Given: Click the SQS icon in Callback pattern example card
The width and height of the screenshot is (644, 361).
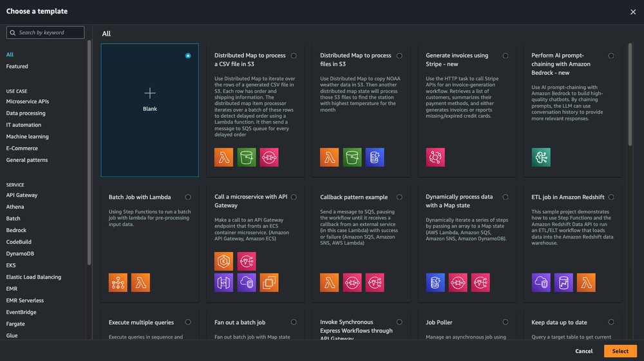Looking at the screenshot, I should coord(352,282).
